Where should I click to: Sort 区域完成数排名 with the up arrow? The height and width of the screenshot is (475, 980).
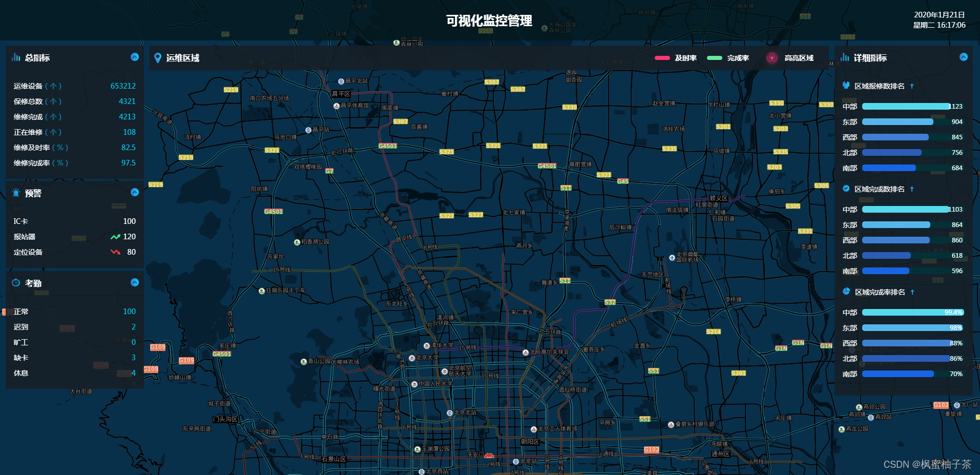(912, 189)
